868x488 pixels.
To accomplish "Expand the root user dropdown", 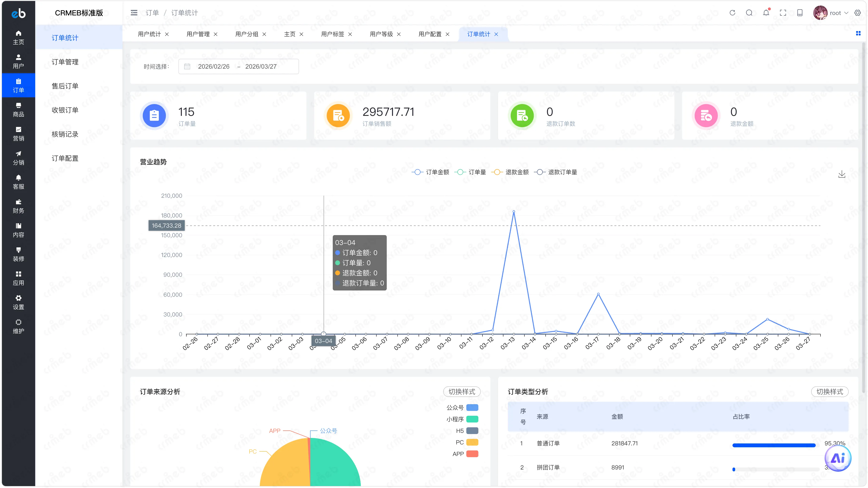I will (x=839, y=13).
